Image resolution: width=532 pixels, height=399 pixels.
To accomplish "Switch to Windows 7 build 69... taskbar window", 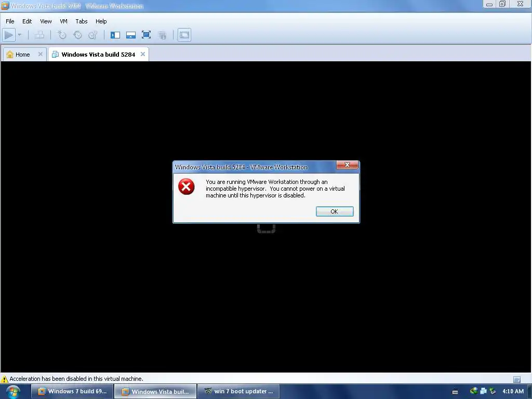I will click(72, 392).
